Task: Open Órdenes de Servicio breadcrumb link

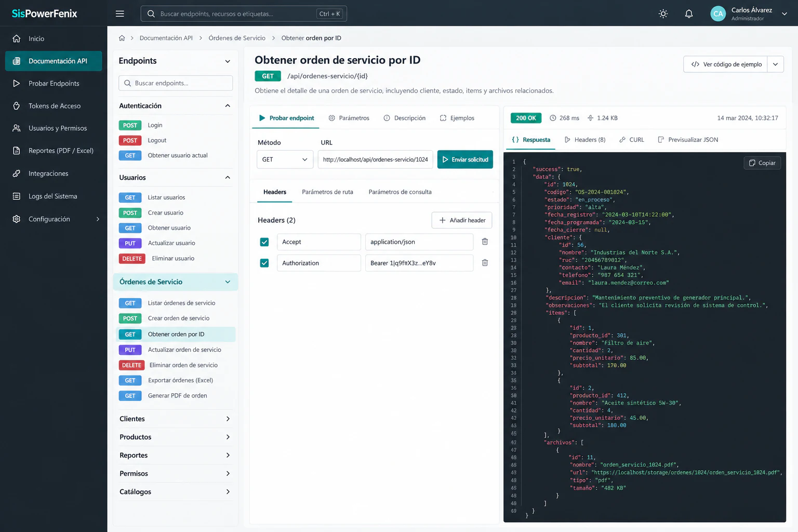Action: [x=237, y=38]
